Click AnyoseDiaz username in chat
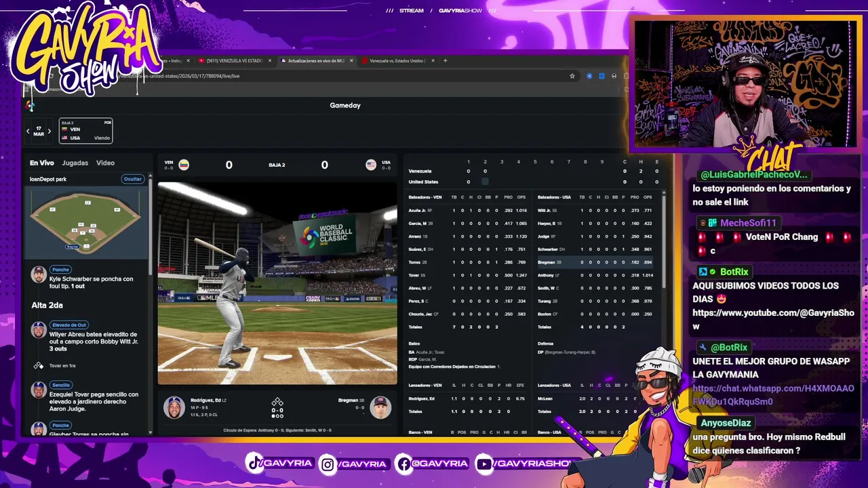 tap(726, 423)
